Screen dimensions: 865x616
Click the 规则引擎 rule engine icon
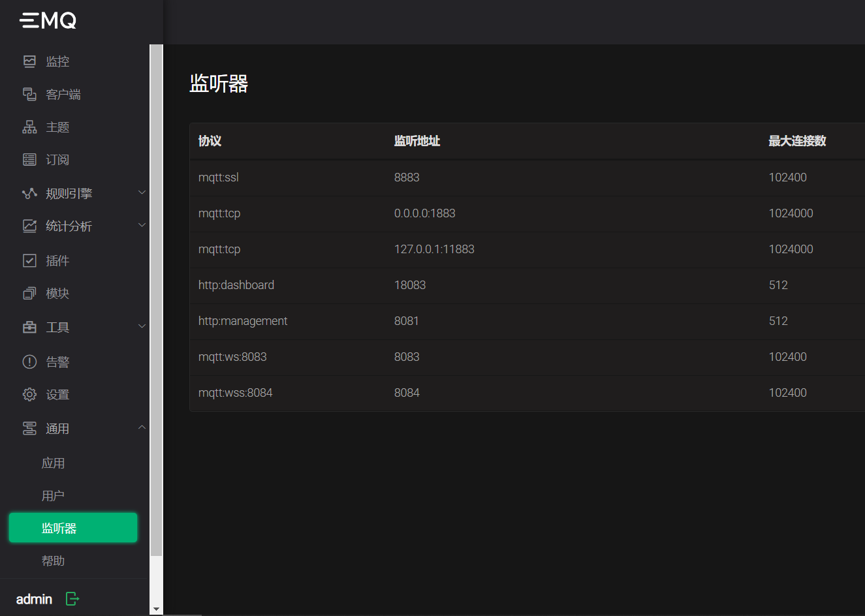coord(29,193)
